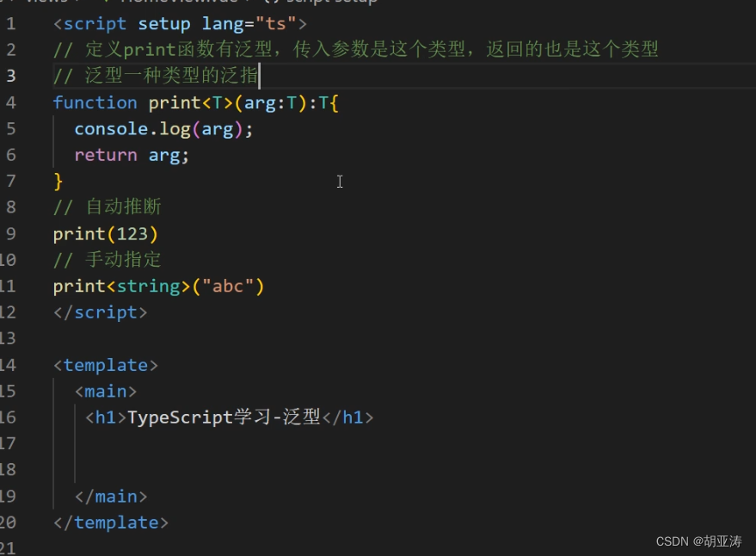Screen dimensions: 756x556
Task: Click the opening curly brace ending line 4
Action: (x=334, y=102)
